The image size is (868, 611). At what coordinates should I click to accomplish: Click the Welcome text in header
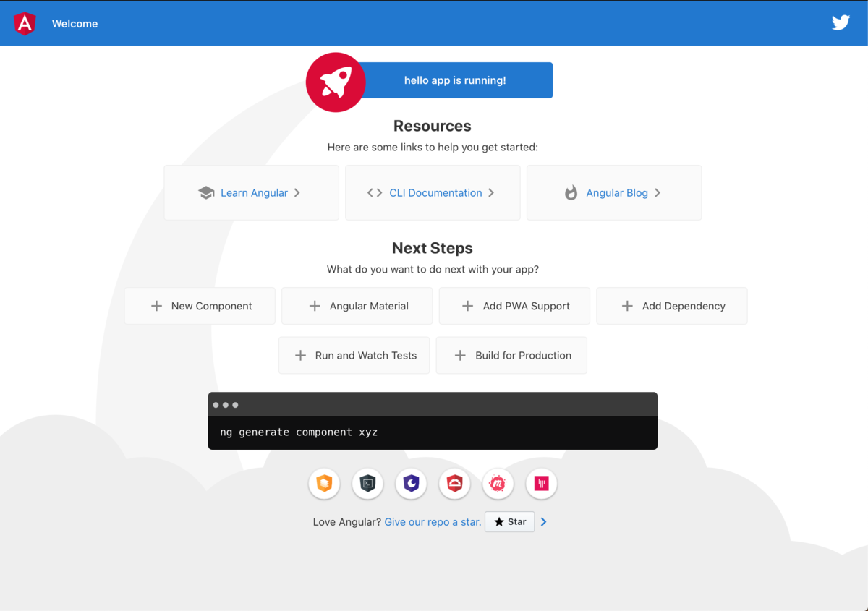coord(75,24)
